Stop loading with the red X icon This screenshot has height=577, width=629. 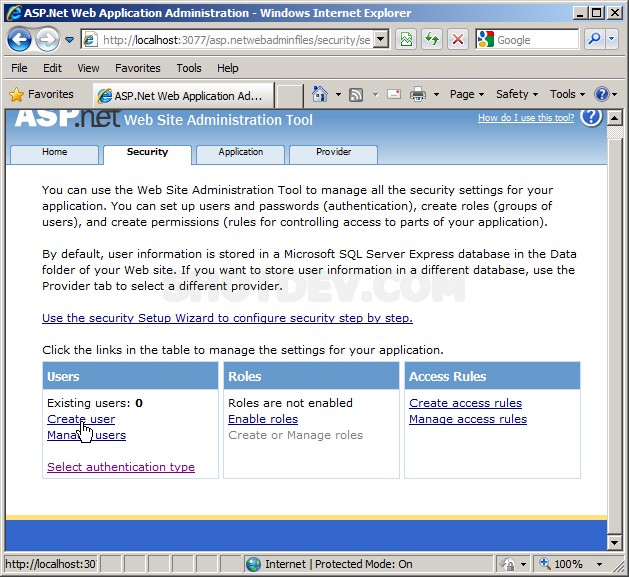pos(458,39)
